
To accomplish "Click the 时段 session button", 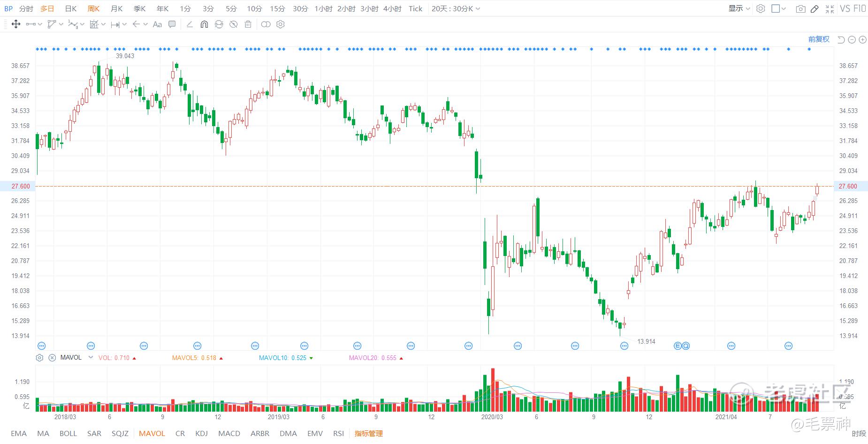I will pos(859,433).
